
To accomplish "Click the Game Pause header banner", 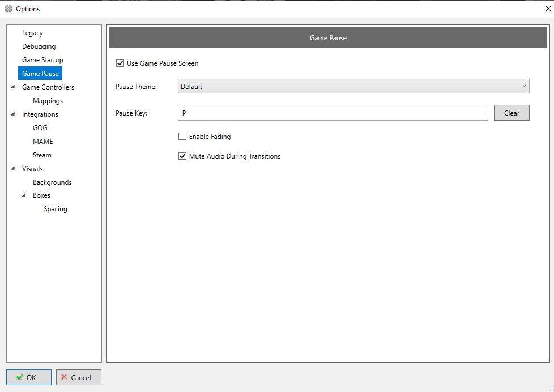I will pyautogui.click(x=328, y=37).
